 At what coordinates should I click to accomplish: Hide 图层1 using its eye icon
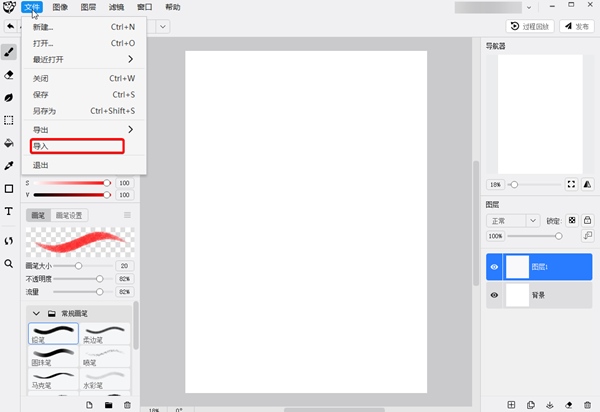(492, 267)
